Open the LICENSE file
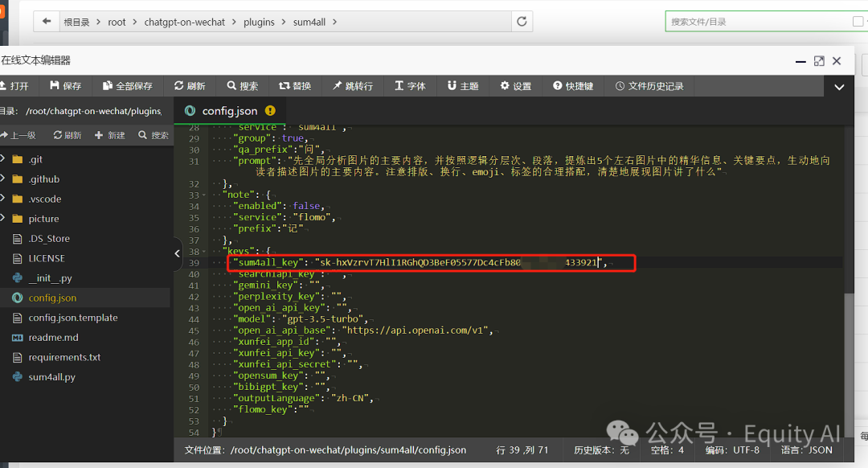 47,258
